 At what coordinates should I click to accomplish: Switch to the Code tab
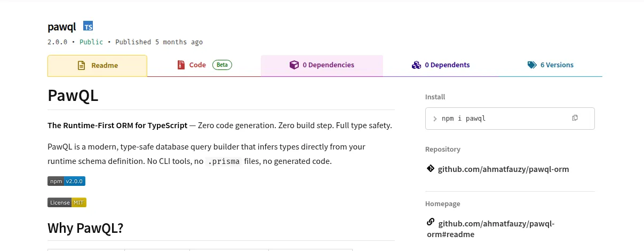tap(204, 65)
